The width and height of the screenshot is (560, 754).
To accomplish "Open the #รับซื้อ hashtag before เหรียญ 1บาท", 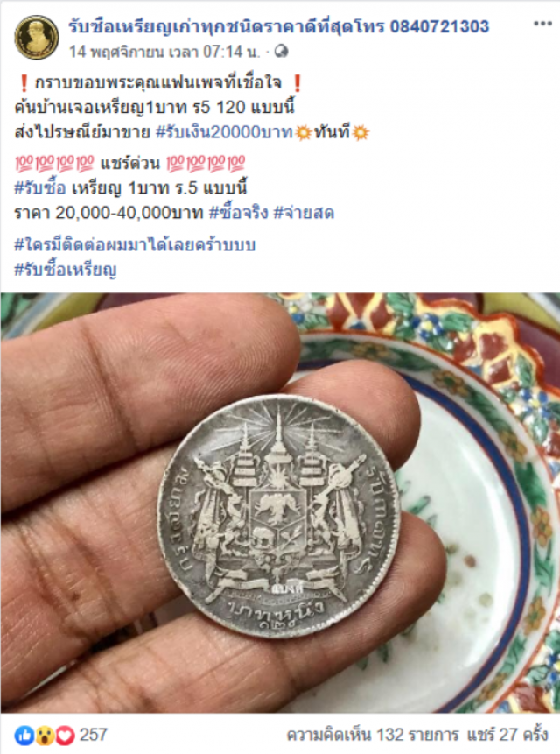I will 40,187.
